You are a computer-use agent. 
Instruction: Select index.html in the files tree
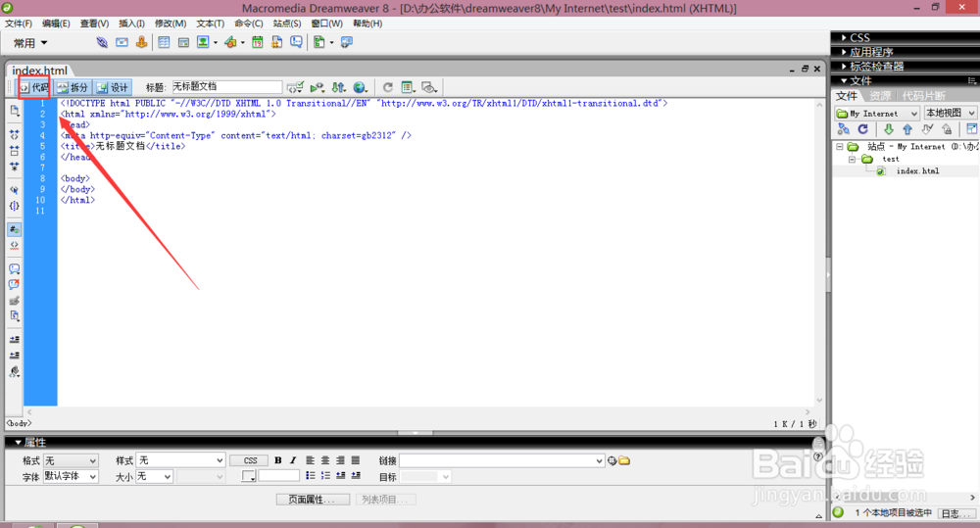pos(917,171)
